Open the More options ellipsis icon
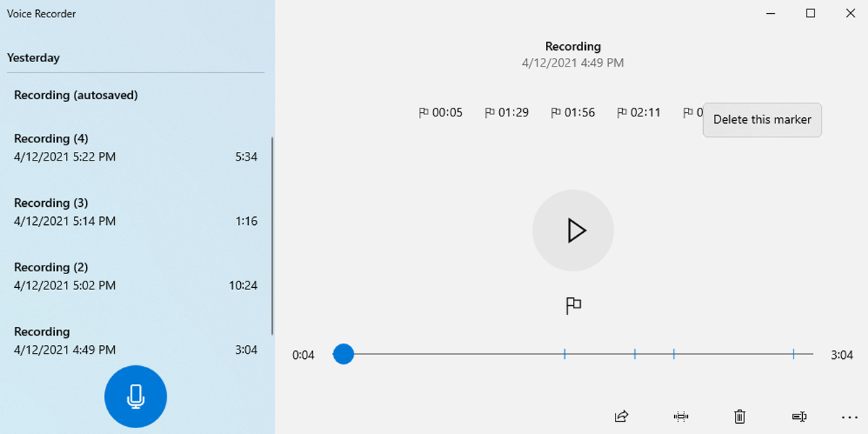 coord(851,417)
